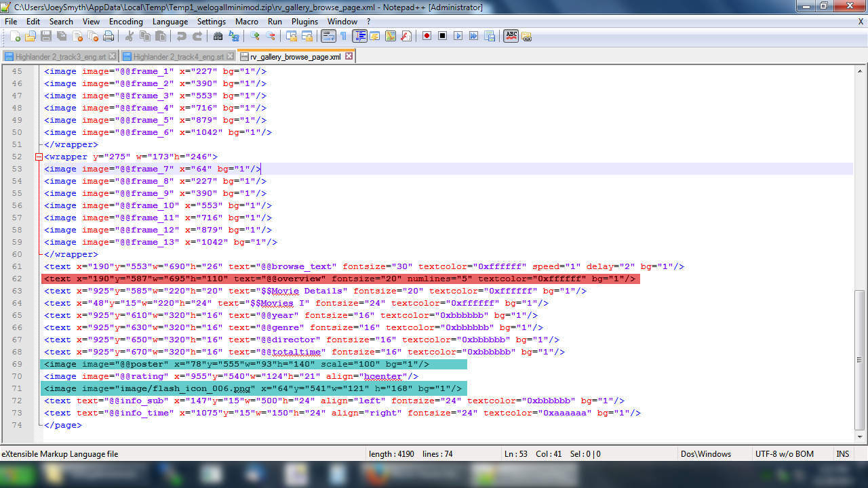Screen dimensions: 868x488
Task: Click the highlighted red line 62 text
Action: [x=339, y=279]
